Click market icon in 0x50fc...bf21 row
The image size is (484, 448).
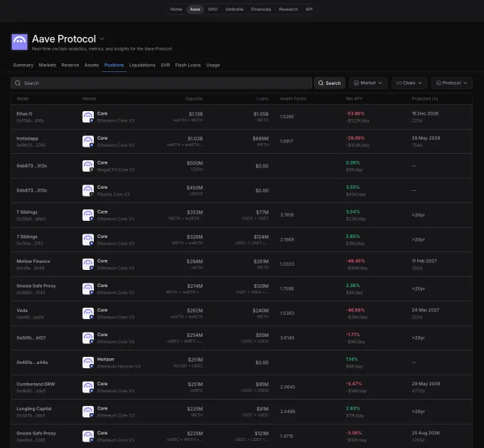(x=88, y=338)
